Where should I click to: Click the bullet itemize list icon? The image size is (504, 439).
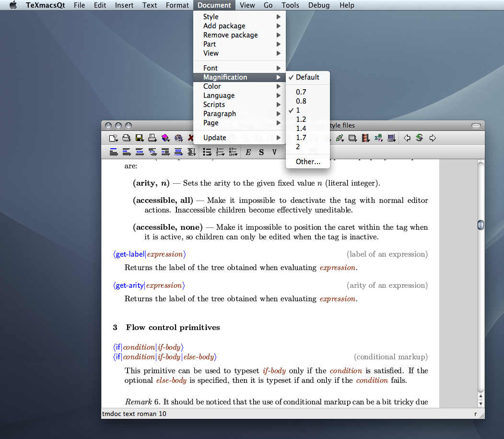click(x=207, y=152)
